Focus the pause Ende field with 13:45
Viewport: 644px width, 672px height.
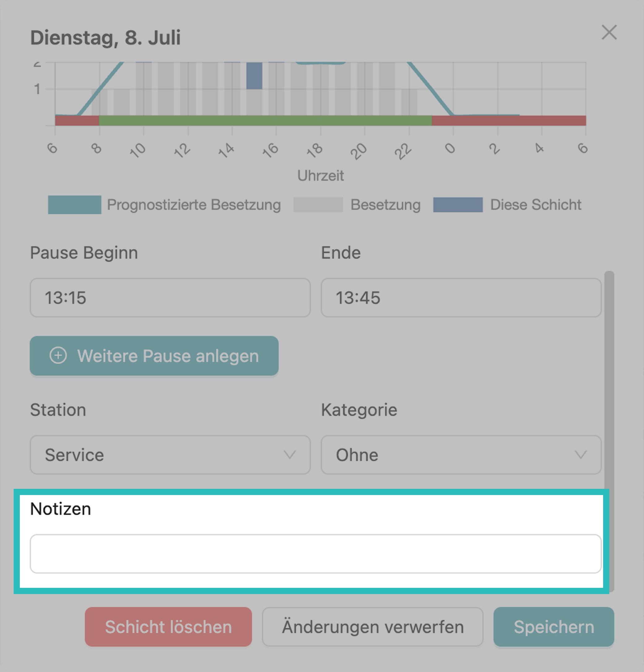click(x=461, y=297)
